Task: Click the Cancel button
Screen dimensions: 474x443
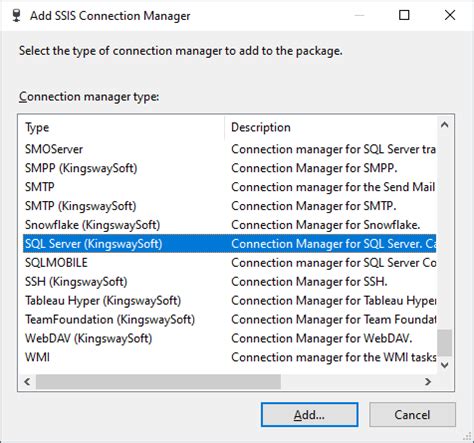Action: tap(412, 415)
